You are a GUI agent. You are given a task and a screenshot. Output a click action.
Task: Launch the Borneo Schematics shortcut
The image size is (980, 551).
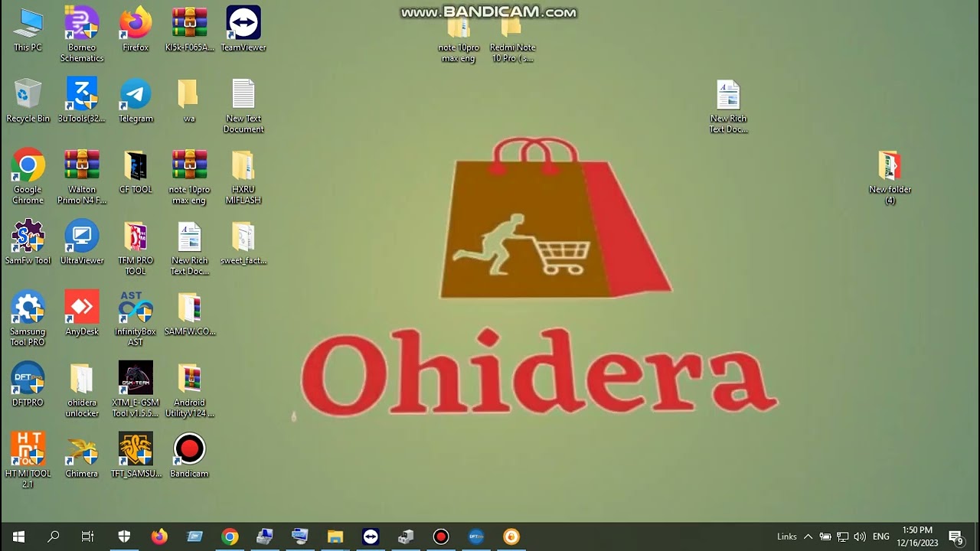pos(82,34)
